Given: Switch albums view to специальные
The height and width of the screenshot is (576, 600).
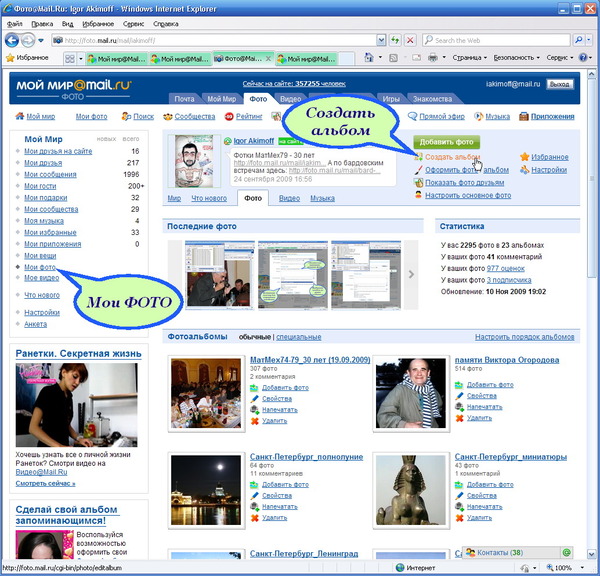Looking at the screenshot, I should (298, 337).
